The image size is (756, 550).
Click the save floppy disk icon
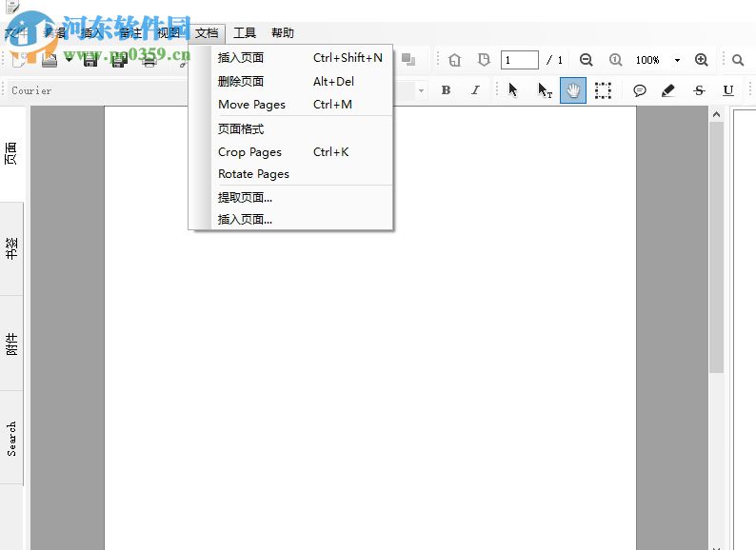[x=90, y=60]
